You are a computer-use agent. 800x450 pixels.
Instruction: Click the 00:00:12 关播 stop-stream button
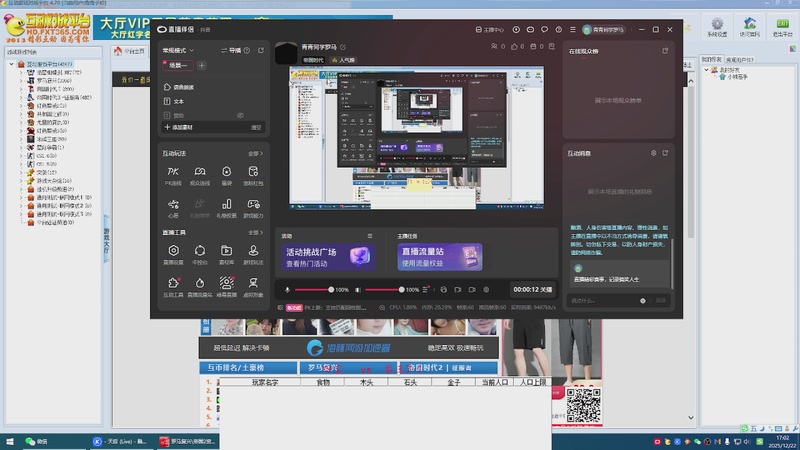click(x=532, y=289)
